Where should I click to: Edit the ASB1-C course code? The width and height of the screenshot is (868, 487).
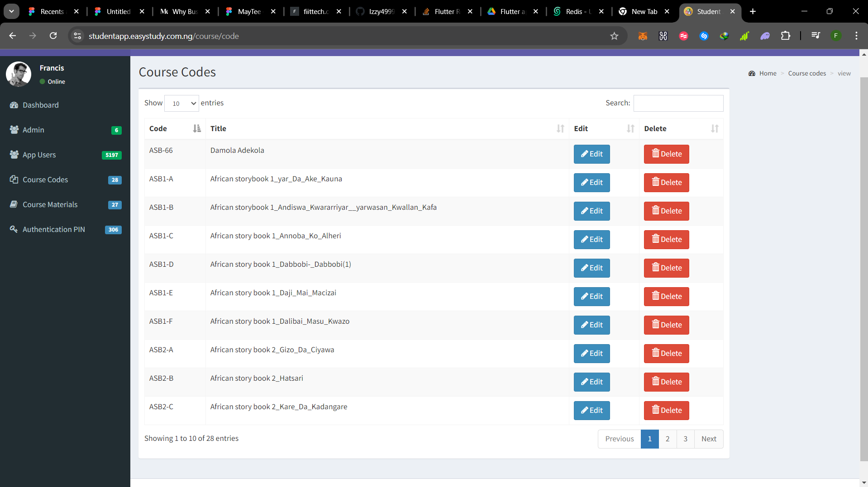tap(591, 240)
